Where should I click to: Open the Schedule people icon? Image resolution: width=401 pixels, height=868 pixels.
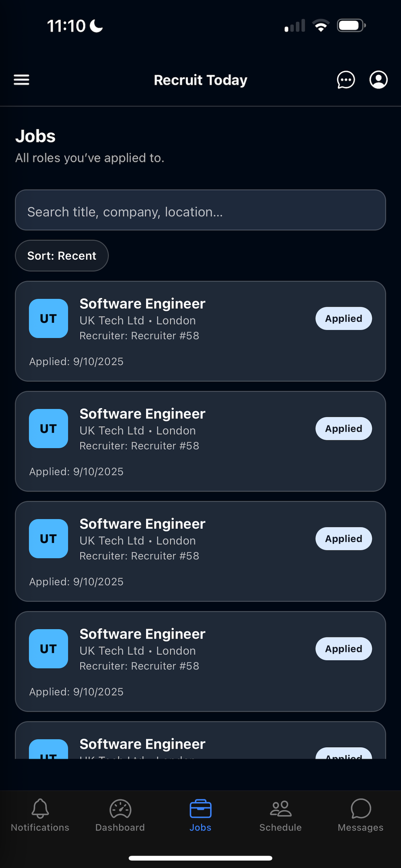coord(280,809)
